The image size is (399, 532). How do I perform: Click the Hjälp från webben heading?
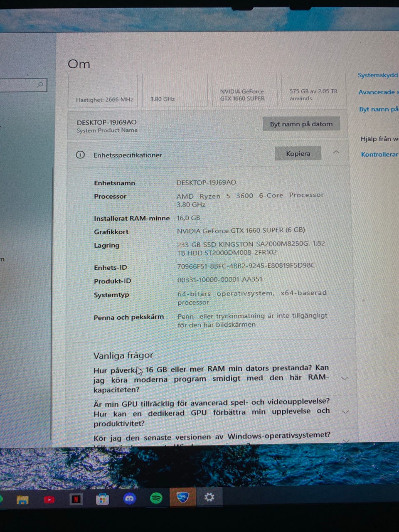pyautogui.click(x=379, y=139)
